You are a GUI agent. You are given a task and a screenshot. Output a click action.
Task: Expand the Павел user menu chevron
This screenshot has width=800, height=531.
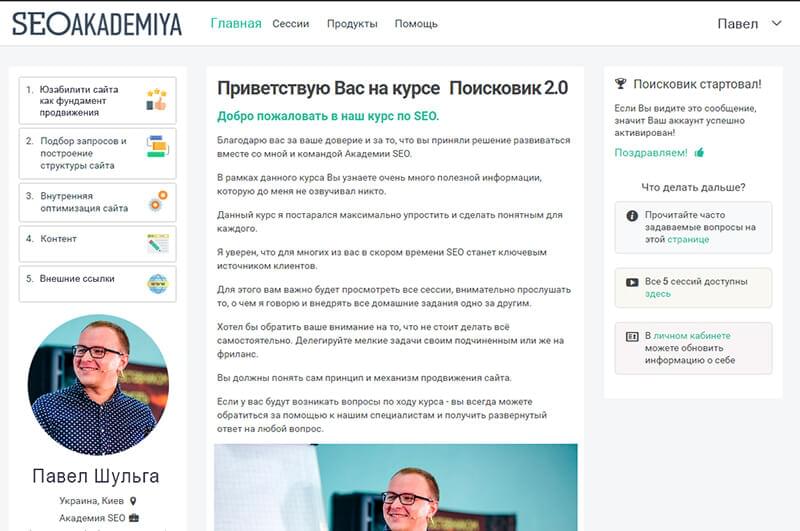click(x=776, y=23)
